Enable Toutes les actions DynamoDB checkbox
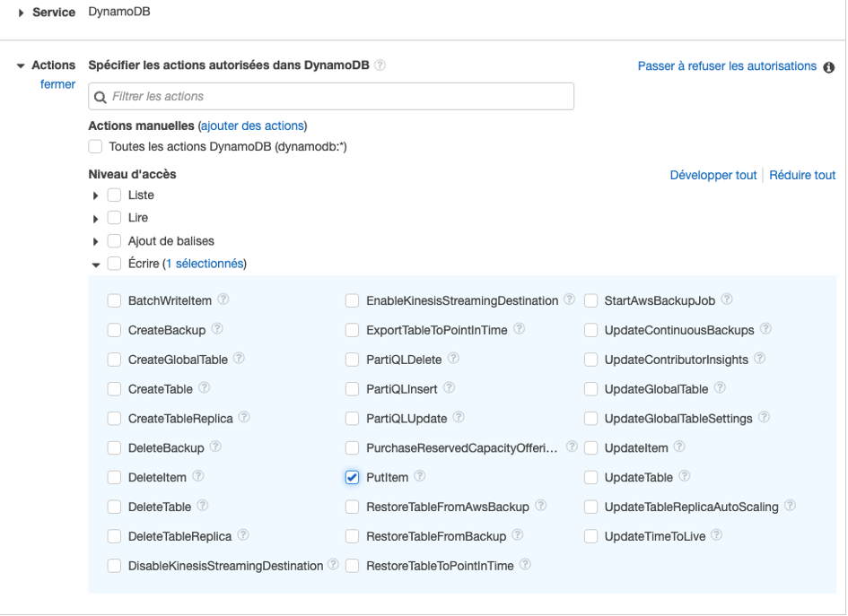 [x=95, y=146]
